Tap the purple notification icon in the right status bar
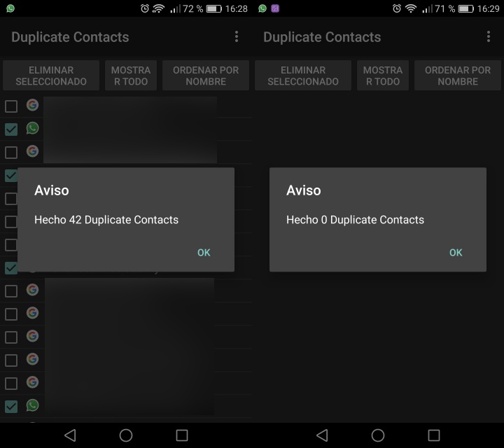 coord(275,8)
